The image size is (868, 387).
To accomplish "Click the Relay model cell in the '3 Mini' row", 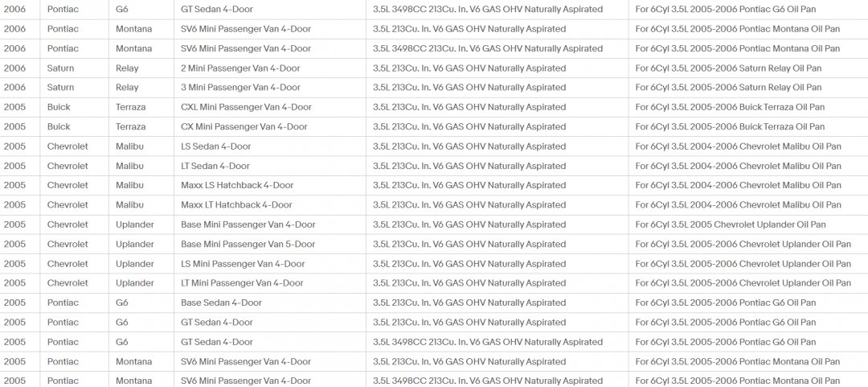I will (141, 88).
